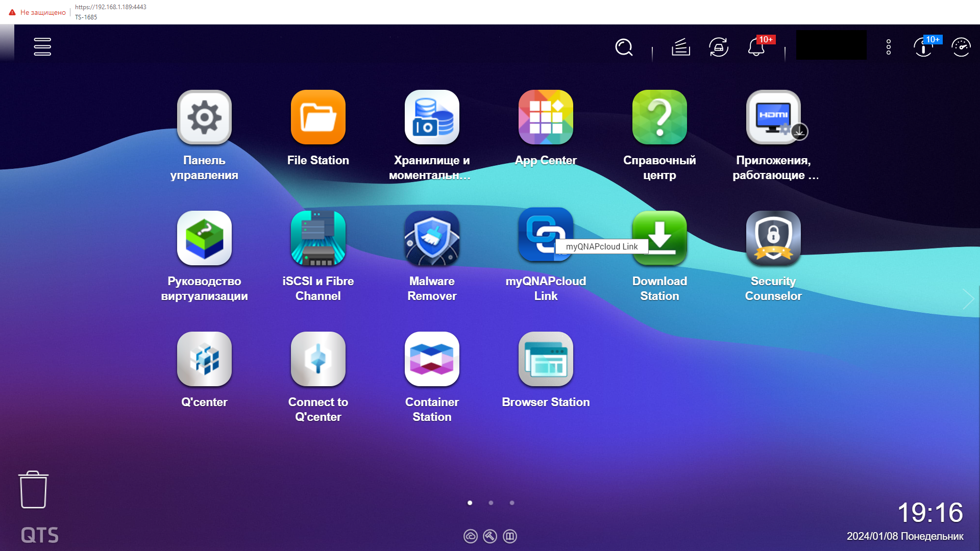
Task: Open Malware Remover app
Action: tap(432, 238)
